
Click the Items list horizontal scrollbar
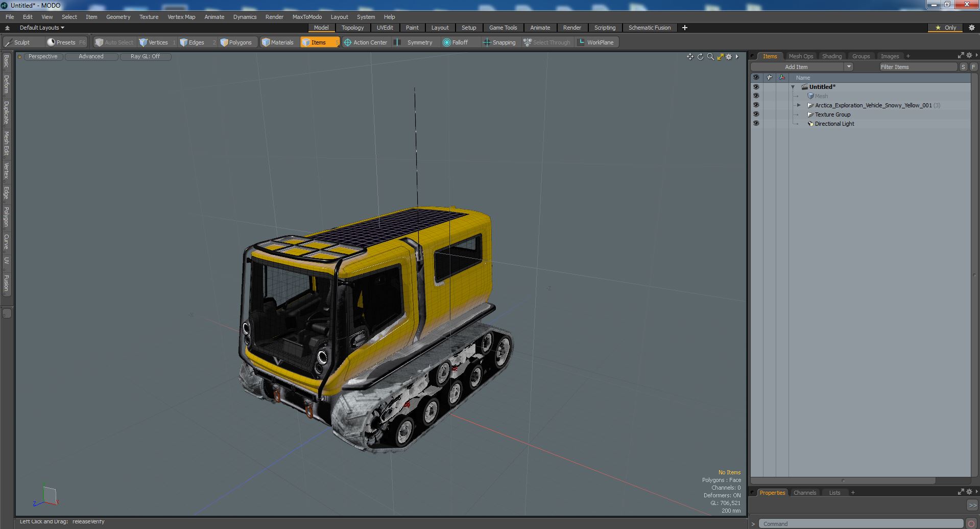843,480
